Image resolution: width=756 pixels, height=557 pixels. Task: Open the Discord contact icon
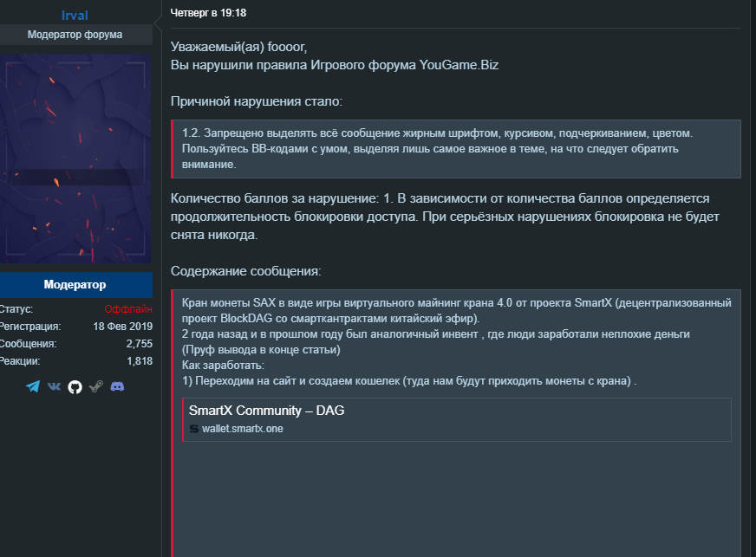click(x=119, y=387)
